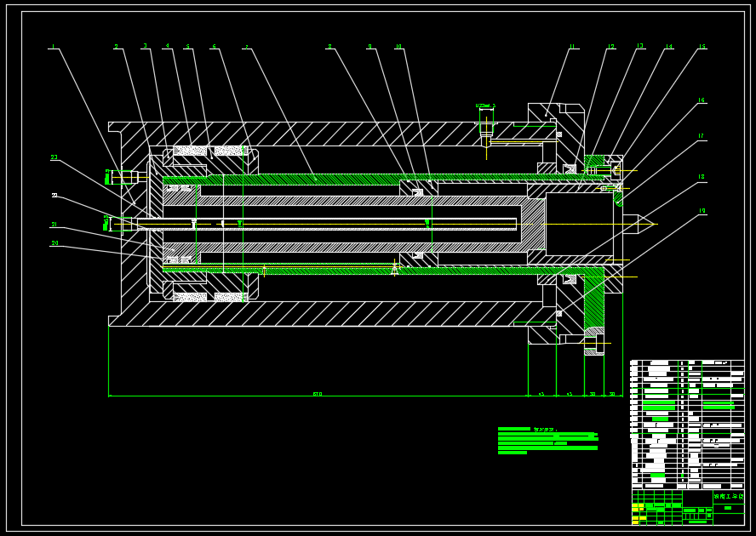Select part callout number 9
The width and height of the screenshot is (756, 536).
pyautogui.click(x=369, y=47)
